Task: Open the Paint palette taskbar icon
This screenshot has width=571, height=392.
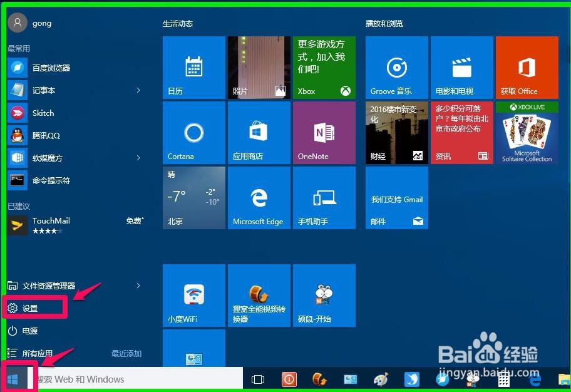Action: pyautogui.click(x=381, y=379)
